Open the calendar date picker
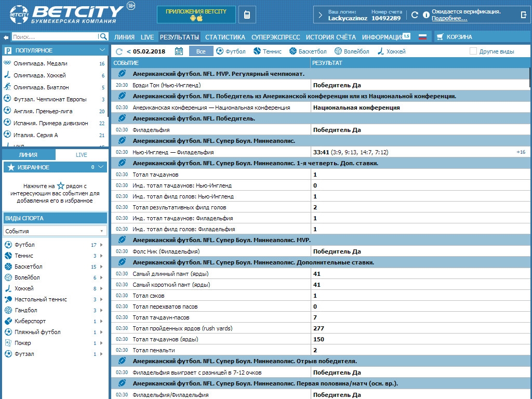Viewport: 532px width, 399px height. pyautogui.click(x=179, y=51)
